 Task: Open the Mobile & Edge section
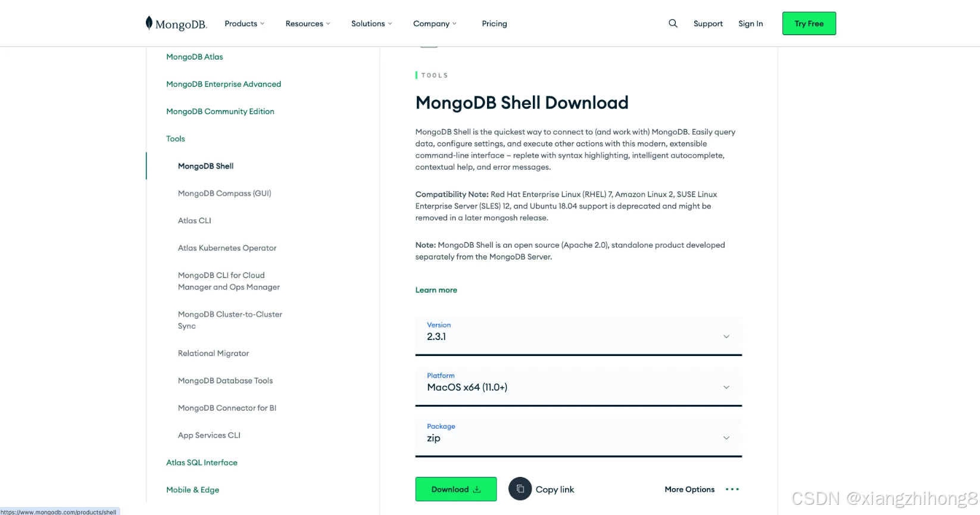[192, 490]
